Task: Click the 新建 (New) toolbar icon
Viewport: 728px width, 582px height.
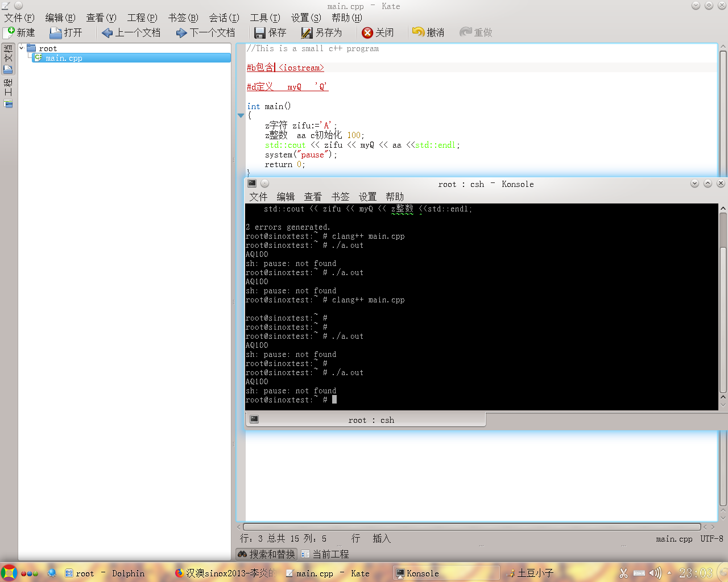Action: 9,32
